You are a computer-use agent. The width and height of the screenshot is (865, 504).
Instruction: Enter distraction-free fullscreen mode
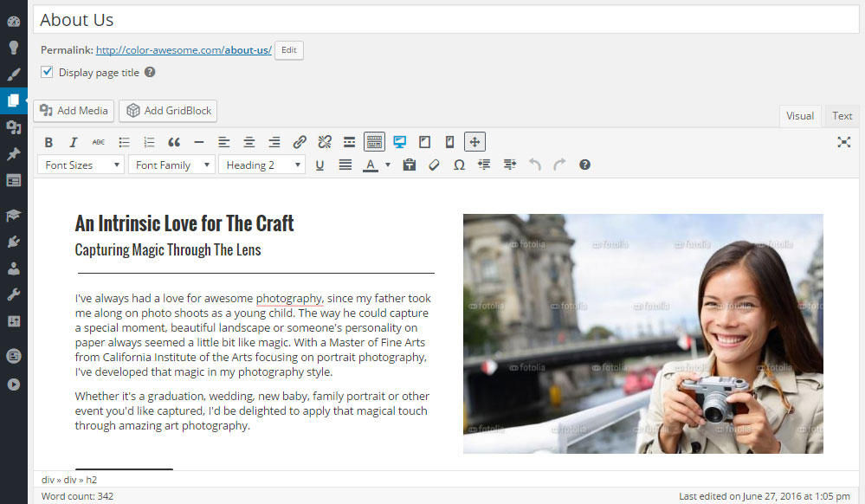pos(843,142)
